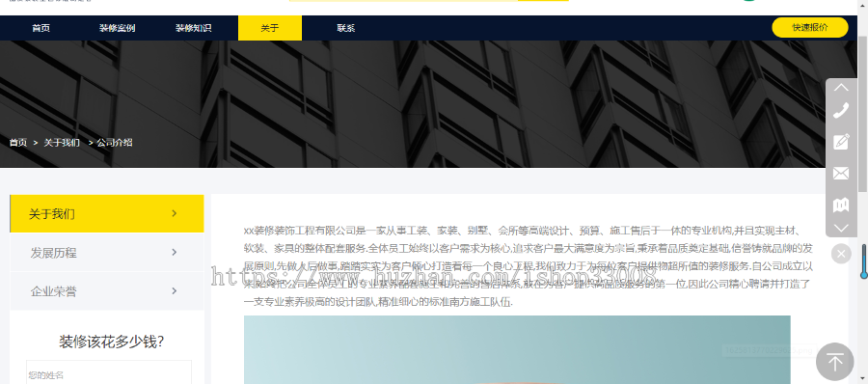
Task: Click the down chevron on floating toolbar
Action: click(841, 229)
